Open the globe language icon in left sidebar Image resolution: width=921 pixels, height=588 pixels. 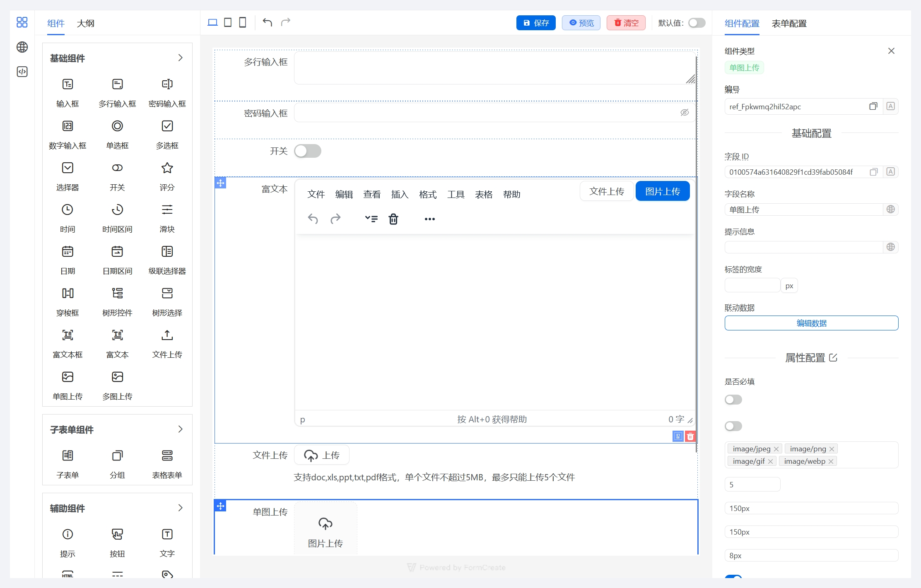[22, 47]
